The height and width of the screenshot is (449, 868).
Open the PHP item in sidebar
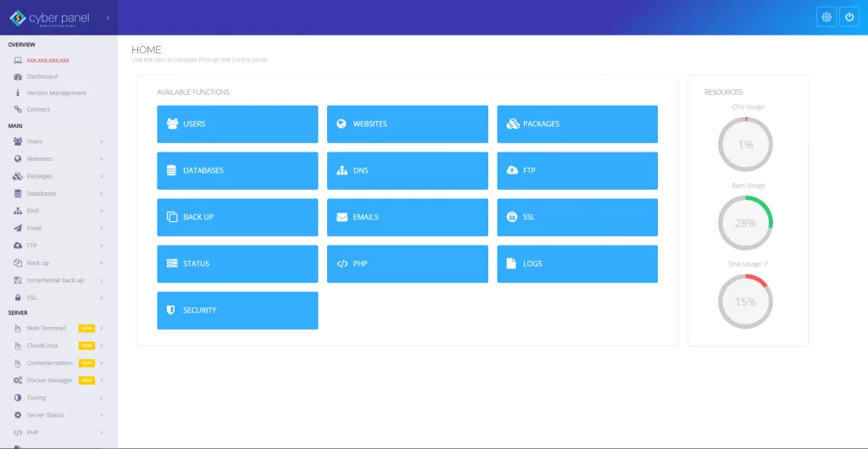point(33,432)
